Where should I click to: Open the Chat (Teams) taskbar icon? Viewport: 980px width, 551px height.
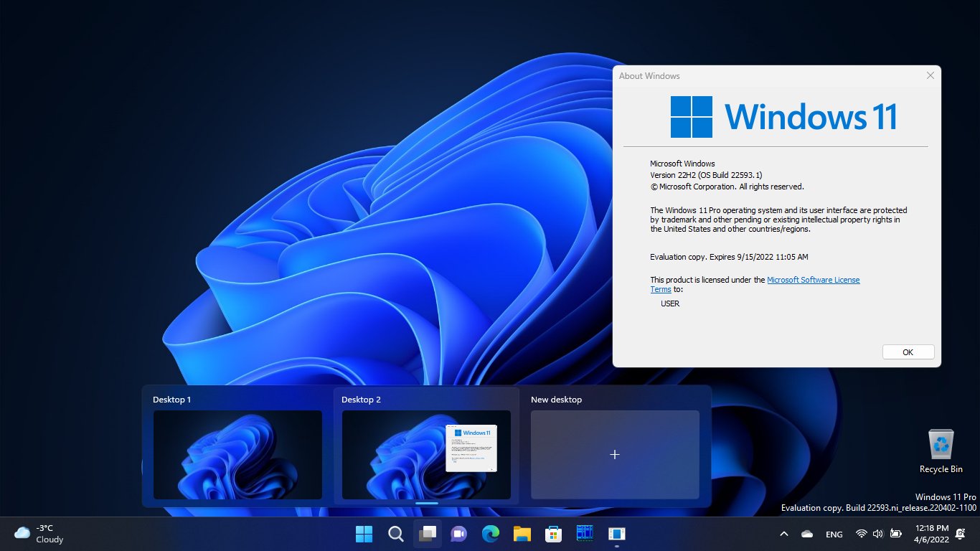(x=458, y=534)
